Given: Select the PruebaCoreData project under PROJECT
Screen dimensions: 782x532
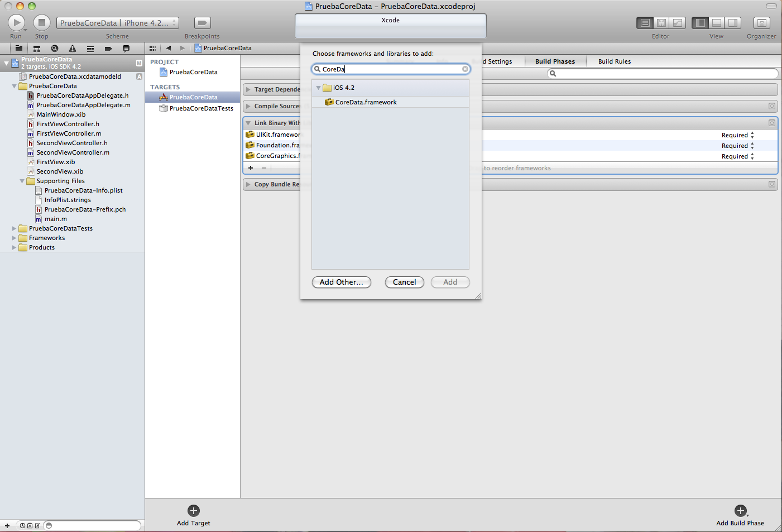Looking at the screenshot, I should [193, 72].
